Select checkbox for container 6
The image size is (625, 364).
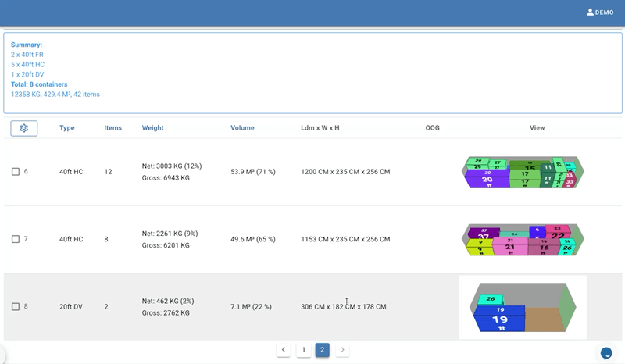pos(16,171)
